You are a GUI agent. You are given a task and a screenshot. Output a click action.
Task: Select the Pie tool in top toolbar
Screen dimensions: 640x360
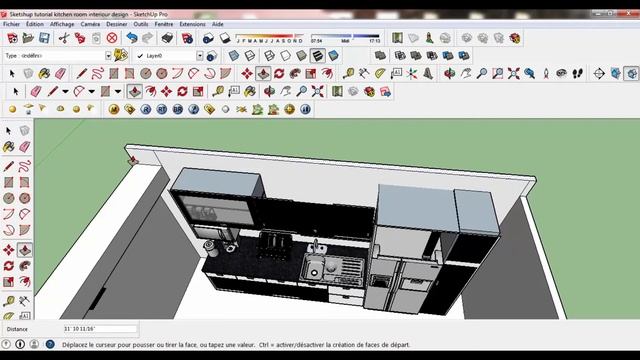225,73
